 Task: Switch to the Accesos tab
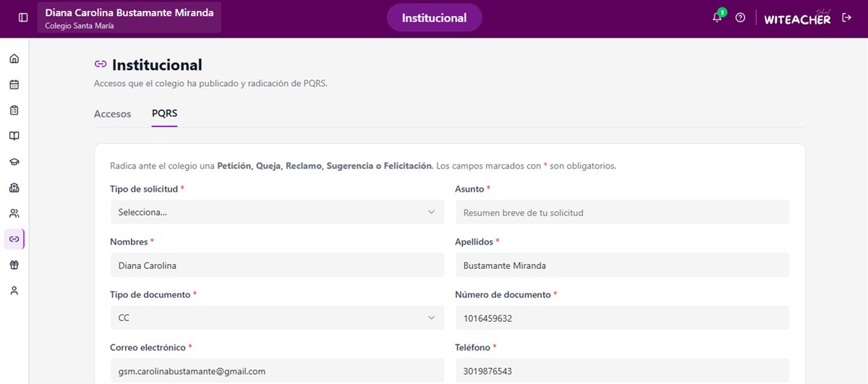(113, 114)
